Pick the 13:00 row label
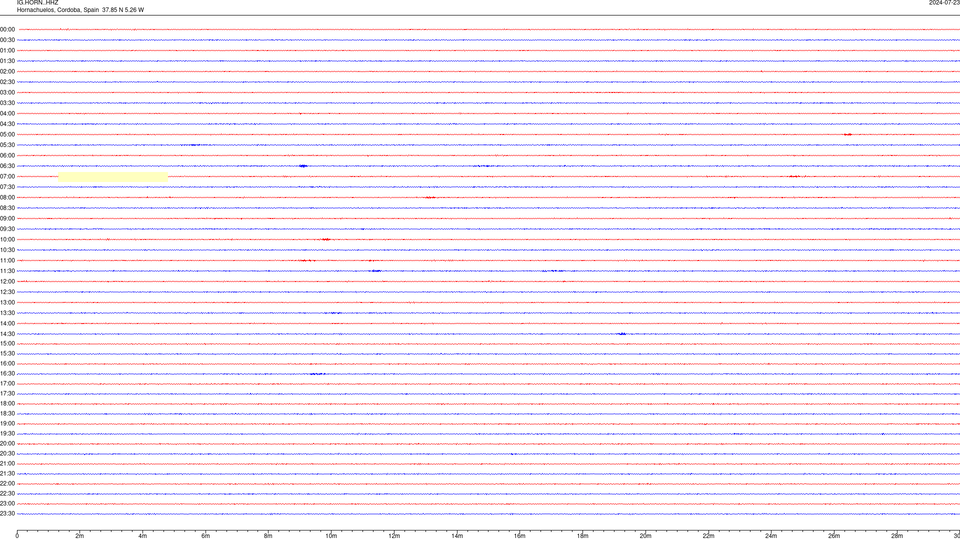The width and height of the screenshot is (960, 540). coord(7,302)
